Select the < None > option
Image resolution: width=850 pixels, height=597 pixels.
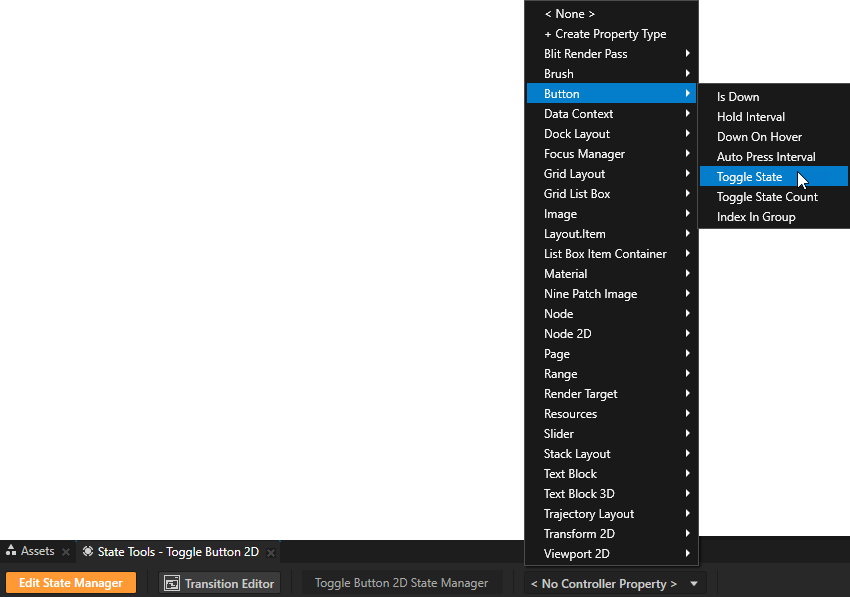(569, 14)
